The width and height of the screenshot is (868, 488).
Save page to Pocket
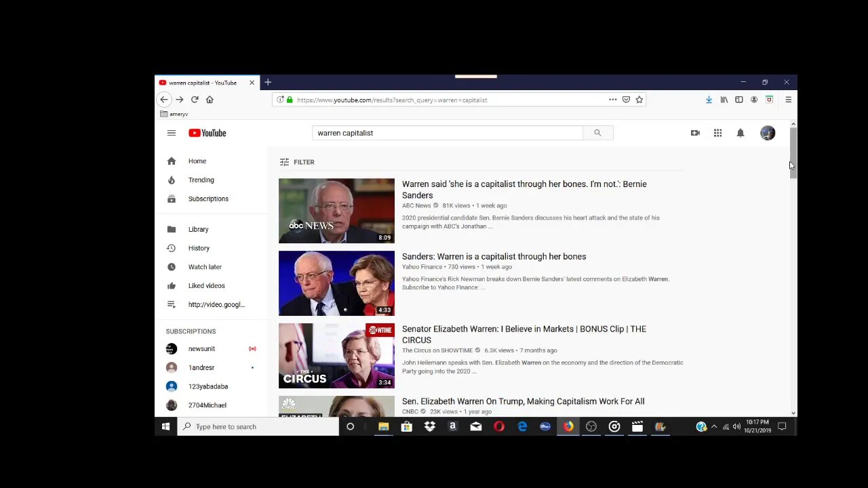pyautogui.click(x=626, y=100)
